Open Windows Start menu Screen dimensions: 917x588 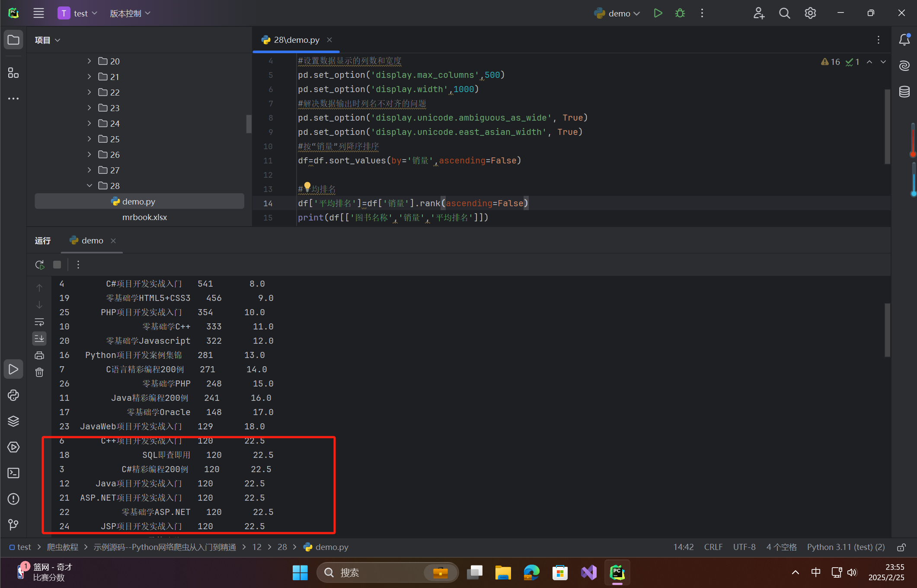(300, 572)
